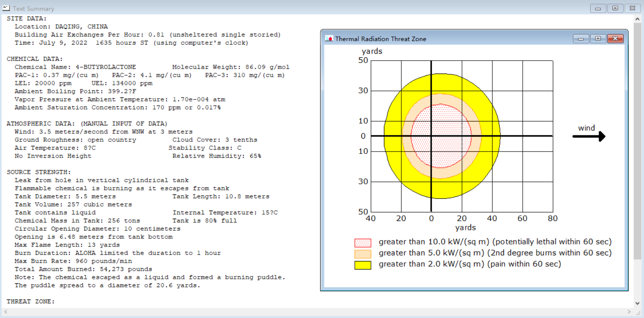Click 'Total Amount Burned: 54,273 pounds' line
644x318 pixels.
(x=83, y=269)
